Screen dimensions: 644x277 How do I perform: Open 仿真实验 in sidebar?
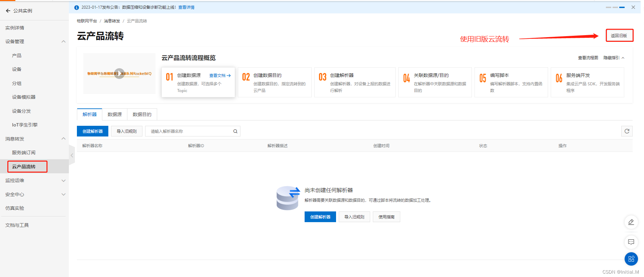[x=15, y=208]
